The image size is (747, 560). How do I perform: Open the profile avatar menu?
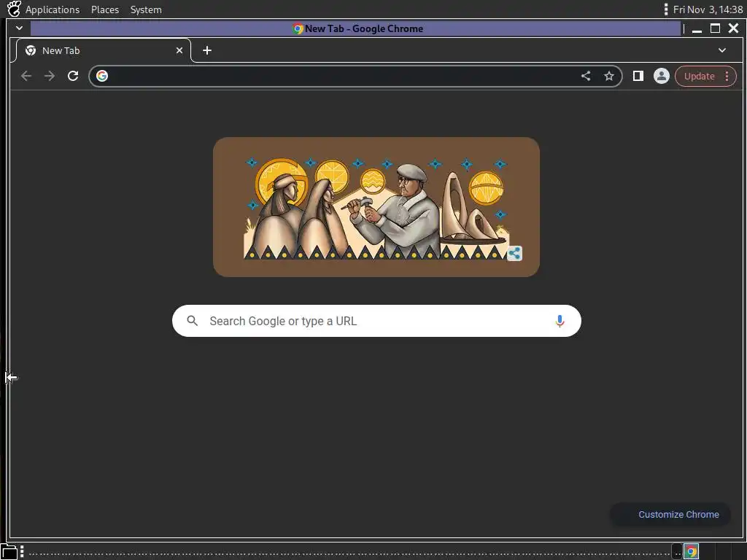click(661, 76)
